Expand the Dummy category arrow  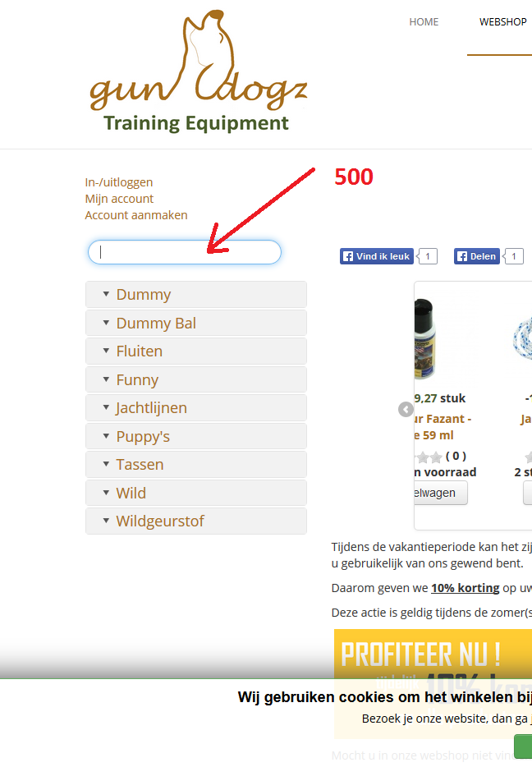click(x=106, y=294)
